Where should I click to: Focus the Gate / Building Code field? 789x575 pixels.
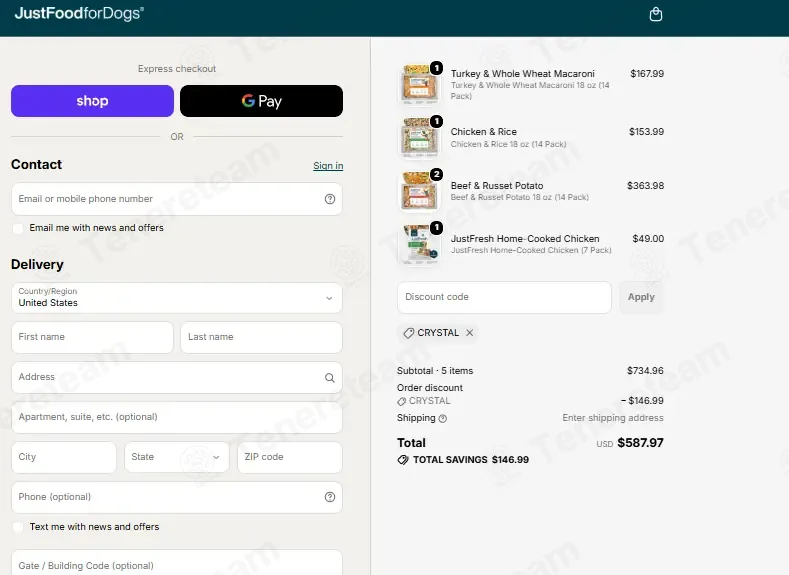177,563
